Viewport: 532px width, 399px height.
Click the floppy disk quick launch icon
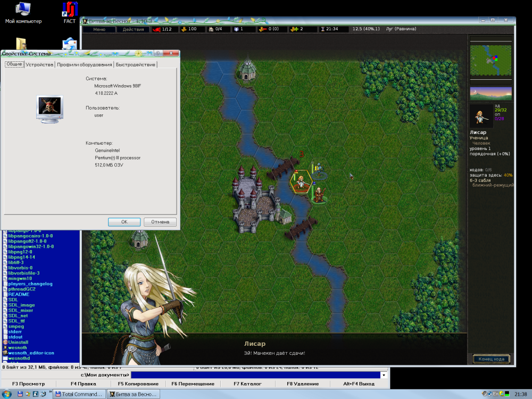point(20,394)
